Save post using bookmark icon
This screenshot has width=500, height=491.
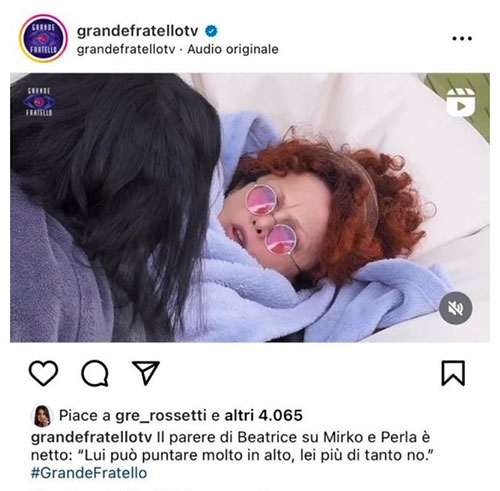click(453, 373)
